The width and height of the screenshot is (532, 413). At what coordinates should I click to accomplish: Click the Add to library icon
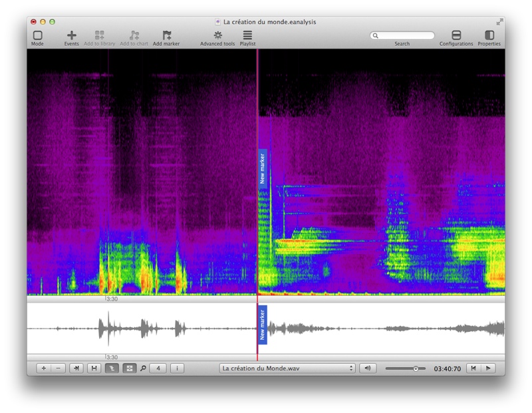(99, 35)
